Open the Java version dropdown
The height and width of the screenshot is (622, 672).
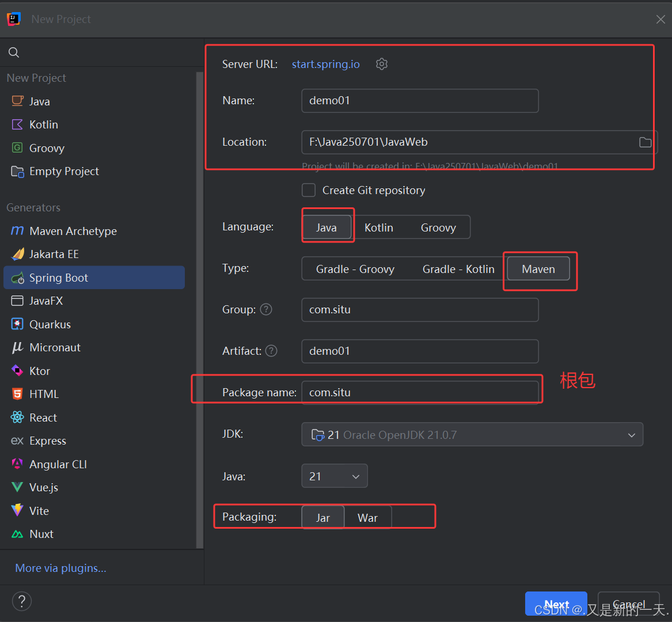point(335,476)
